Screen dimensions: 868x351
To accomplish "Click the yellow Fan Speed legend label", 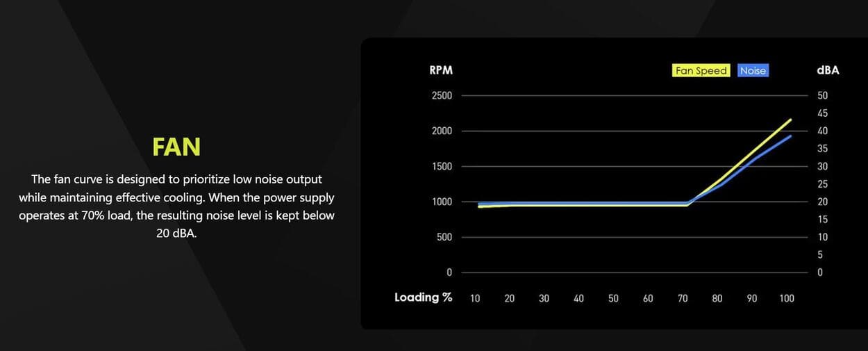I will click(x=701, y=70).
